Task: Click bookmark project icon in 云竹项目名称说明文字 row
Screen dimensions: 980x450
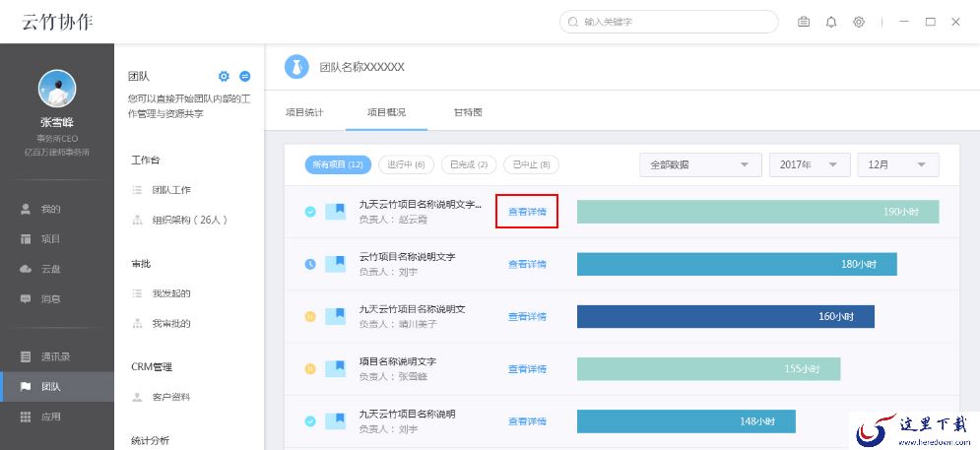Action: tap(335, 264)
